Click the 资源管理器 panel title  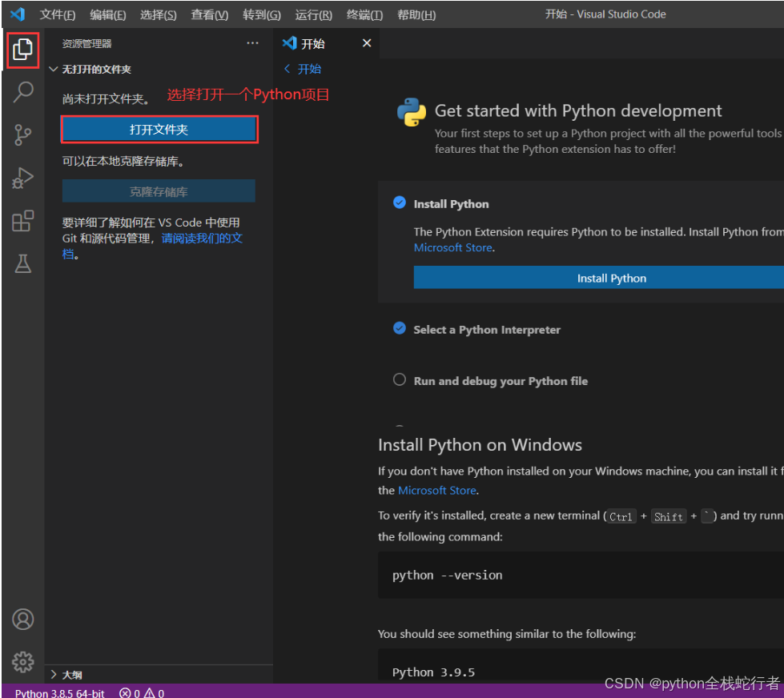coord(86,43)
